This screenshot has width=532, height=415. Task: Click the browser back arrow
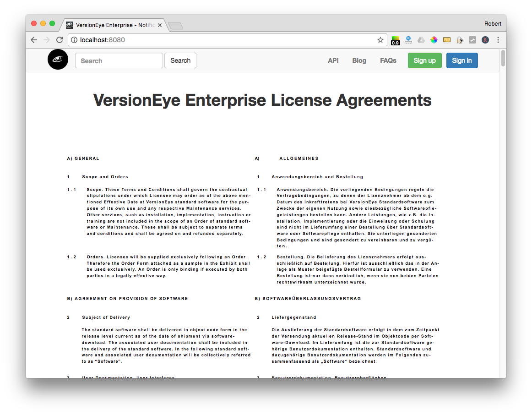34,40
